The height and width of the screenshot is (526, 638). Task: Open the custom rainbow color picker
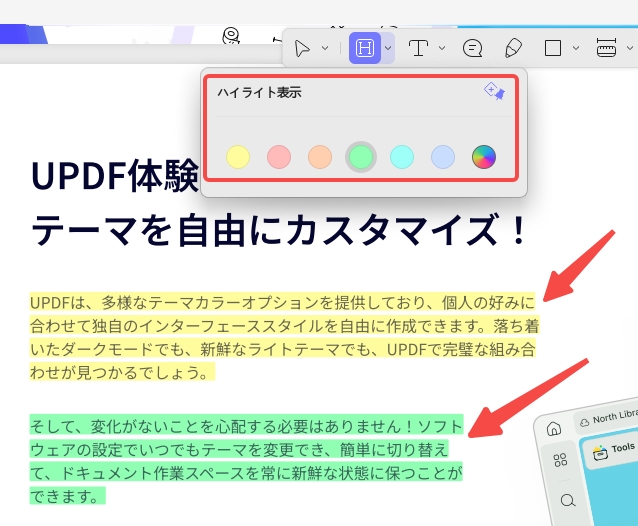pos(484,157)
